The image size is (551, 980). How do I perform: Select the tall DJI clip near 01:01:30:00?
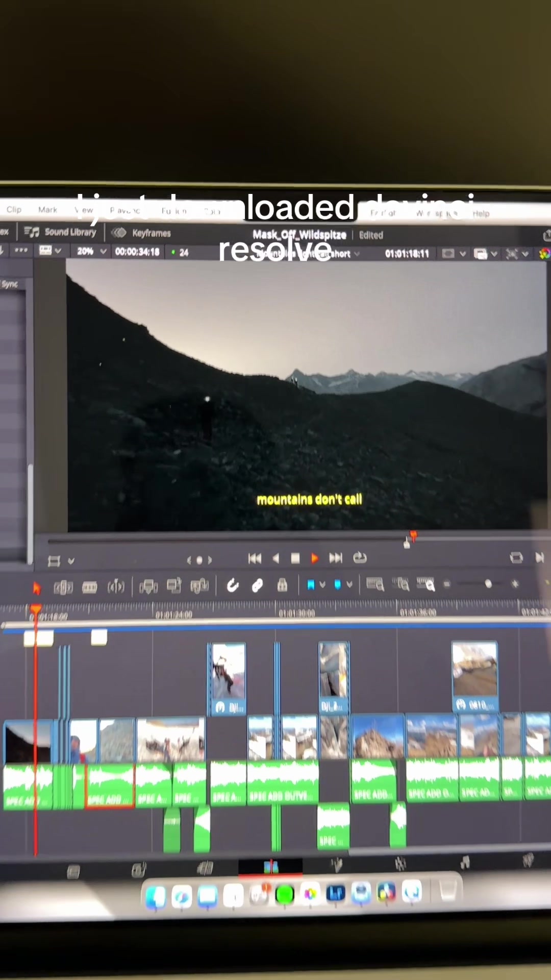tap(334, 677)
